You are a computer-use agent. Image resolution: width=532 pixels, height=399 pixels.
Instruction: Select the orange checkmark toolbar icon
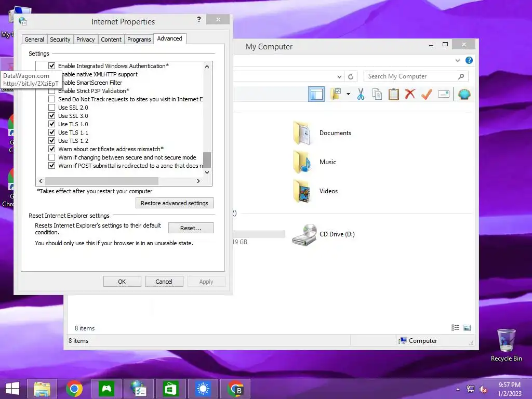click(x=427, y=94)
